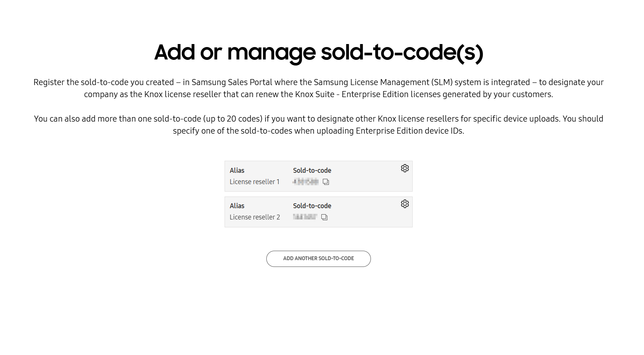The height and width of the screenshot is (355, 644).
Task: Click the Sold-to-code column header in card two
Action: [x=312, y=206]
